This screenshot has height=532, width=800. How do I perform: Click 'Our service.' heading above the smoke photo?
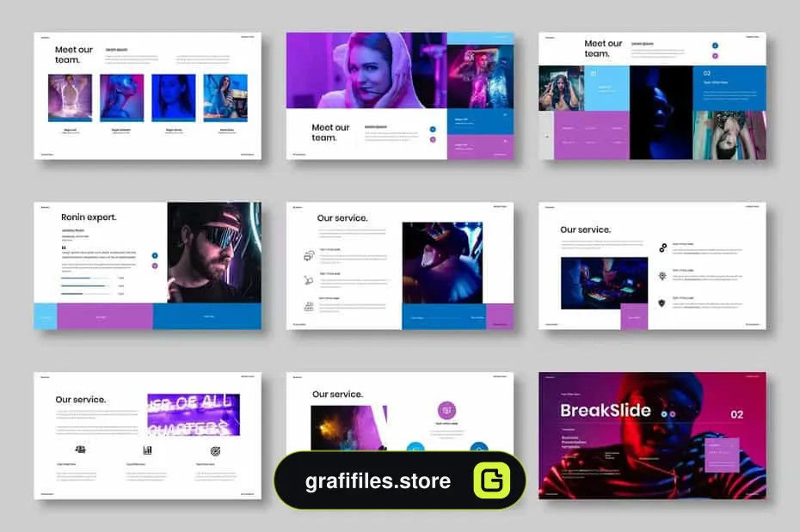(338, 394)
